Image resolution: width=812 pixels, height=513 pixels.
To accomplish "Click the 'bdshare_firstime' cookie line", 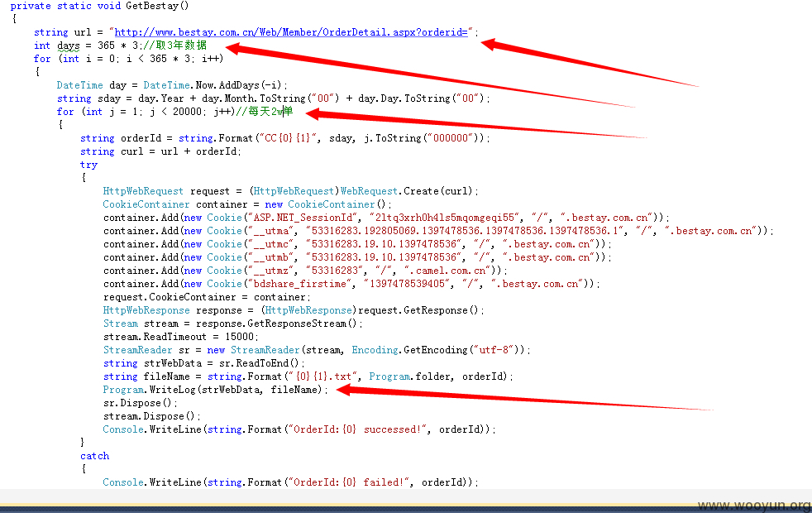I will pyautogui.click(x=351, y=284).
